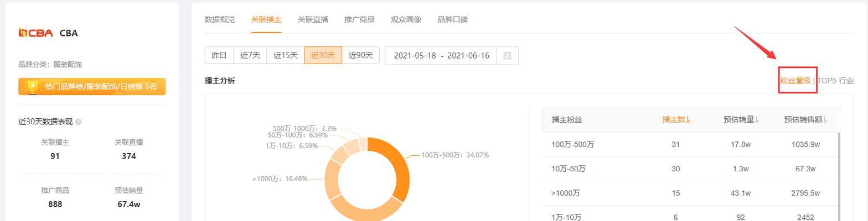Click the >1000万 table row label
Screen dimensions: 868x221
point(566,193)
